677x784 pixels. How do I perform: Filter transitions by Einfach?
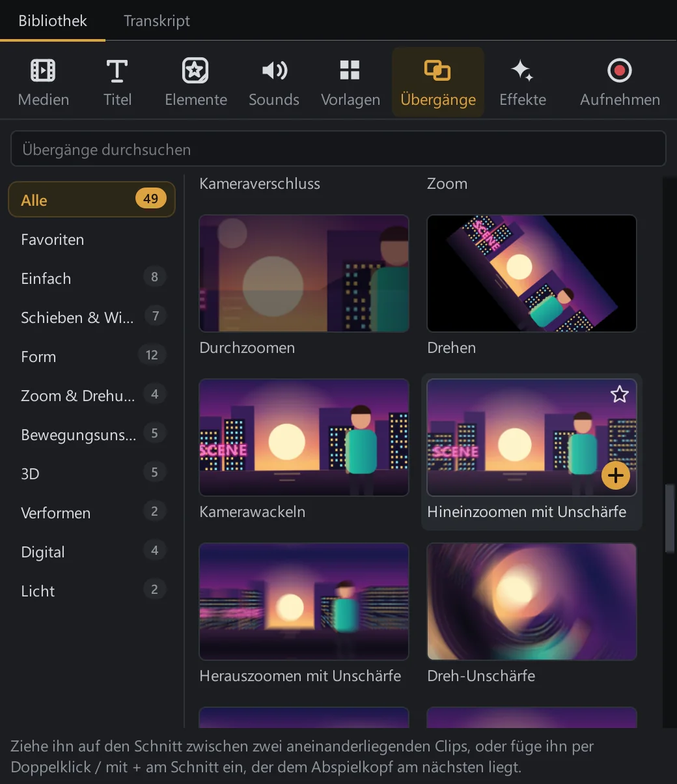point(92,278)
